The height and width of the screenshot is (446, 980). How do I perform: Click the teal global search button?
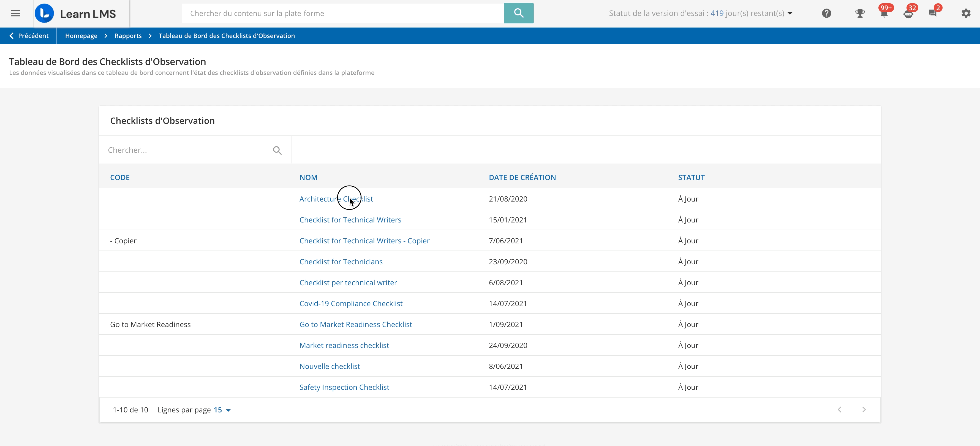pos(518,13)
